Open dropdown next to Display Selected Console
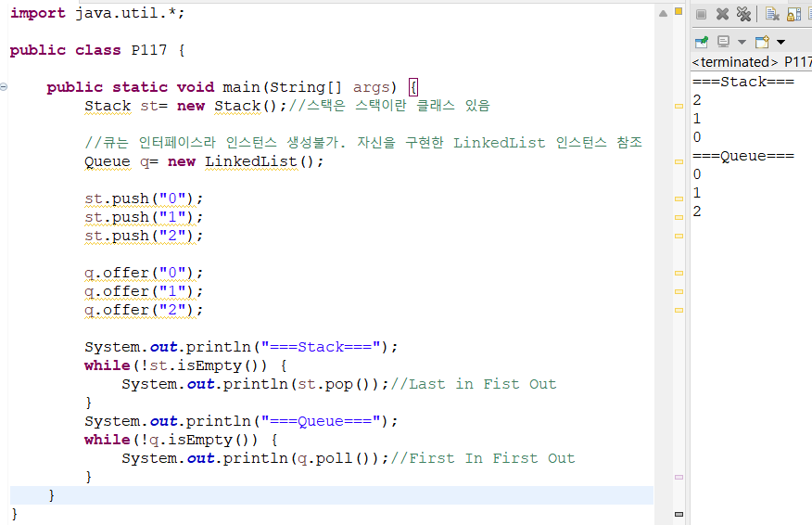Screen dimensions: 812x525 (742, 42)
